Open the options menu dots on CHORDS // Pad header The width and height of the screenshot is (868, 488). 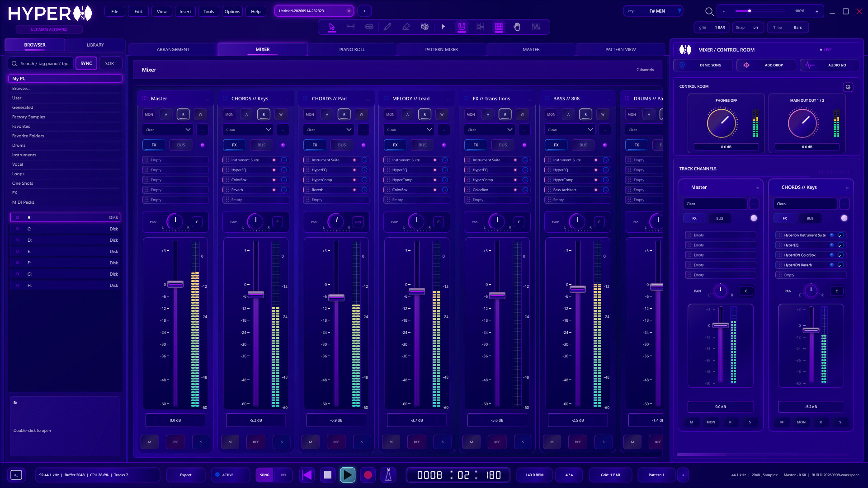pyautogui.click(x=368, y=99)
